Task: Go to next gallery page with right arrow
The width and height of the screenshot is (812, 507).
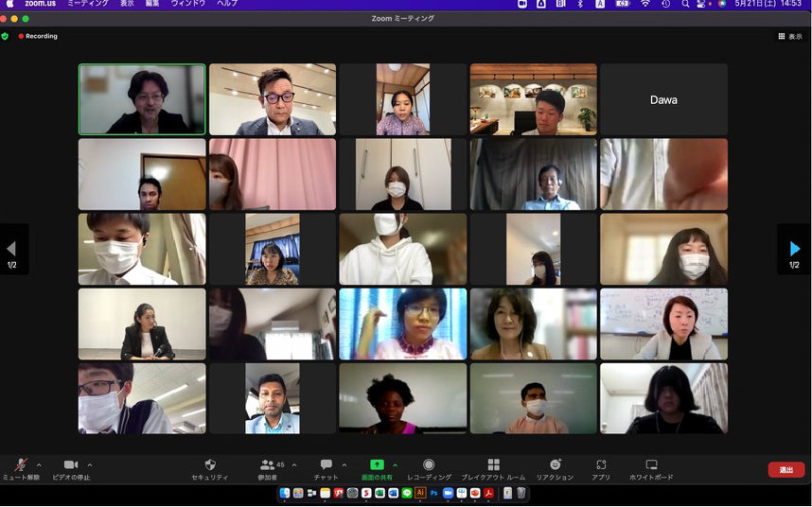Action: [794, 250]
